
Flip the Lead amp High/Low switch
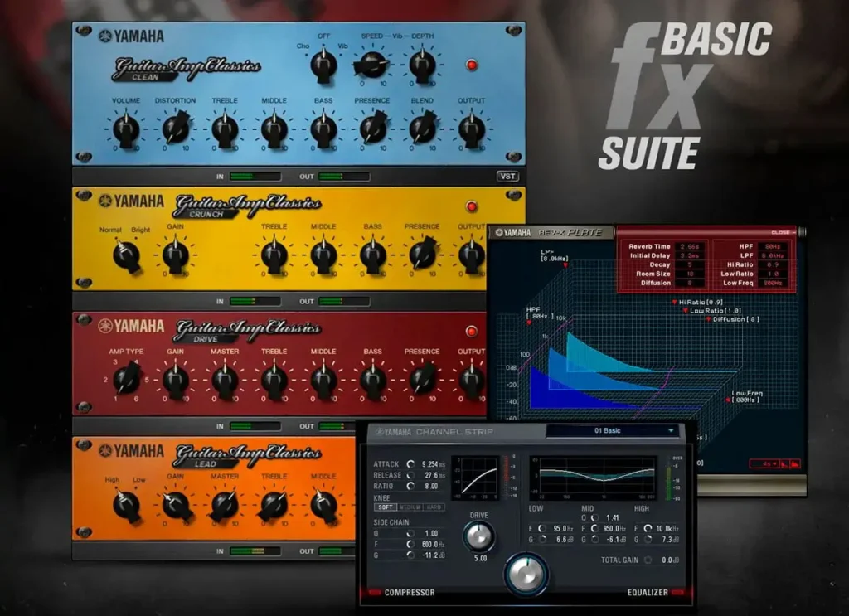(126, 506)
